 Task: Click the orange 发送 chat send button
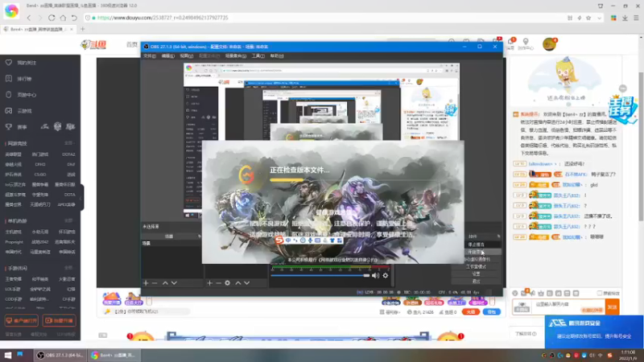612,307
